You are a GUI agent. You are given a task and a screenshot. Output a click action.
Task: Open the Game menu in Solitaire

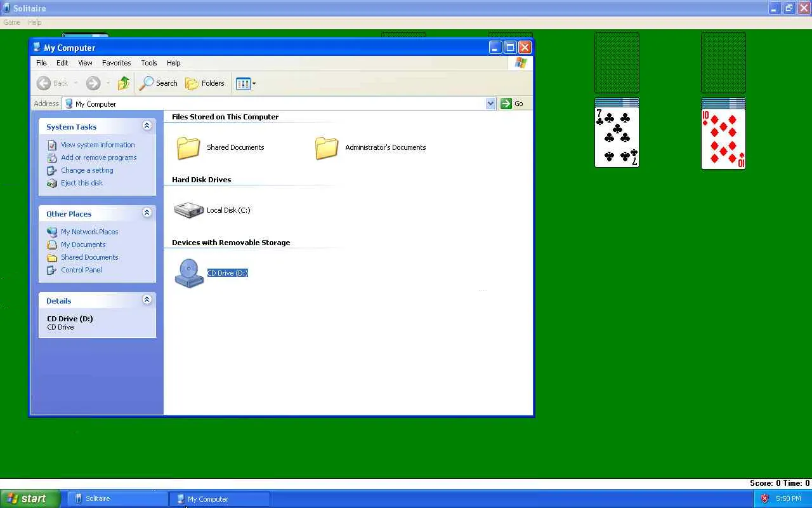tap(12, 22)
